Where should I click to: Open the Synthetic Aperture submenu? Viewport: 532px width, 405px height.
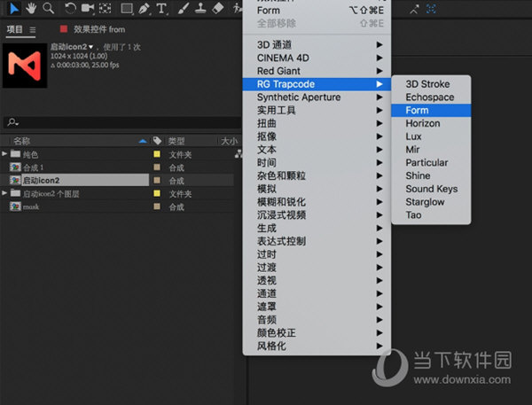(x=317, y=97)
